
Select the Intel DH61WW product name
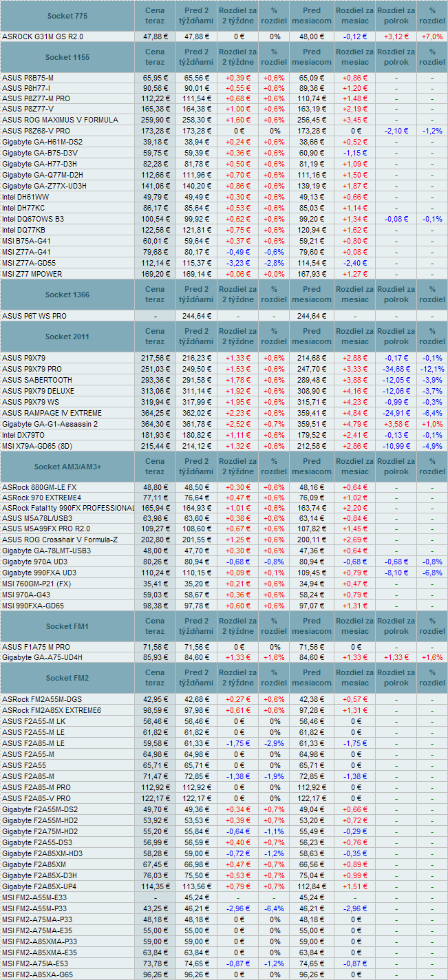[25, 197]
